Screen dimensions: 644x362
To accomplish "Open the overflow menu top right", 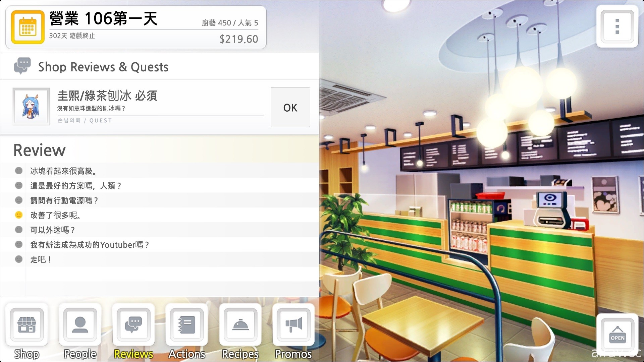I will click(617, 27).
